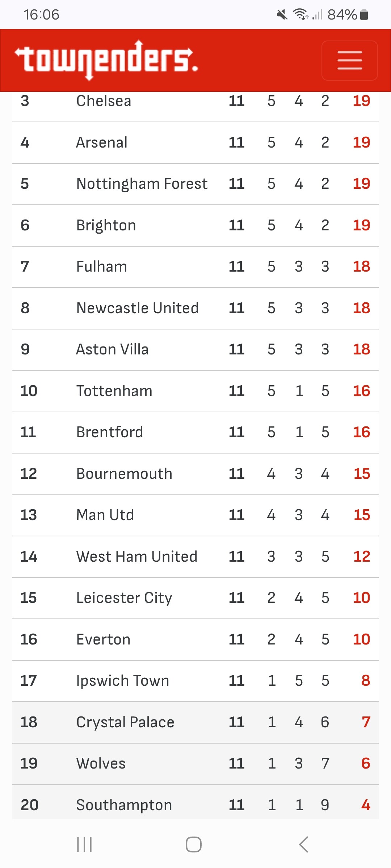Select Crystal Palace in relegation zone
The image size is (391, 868).
125,722
